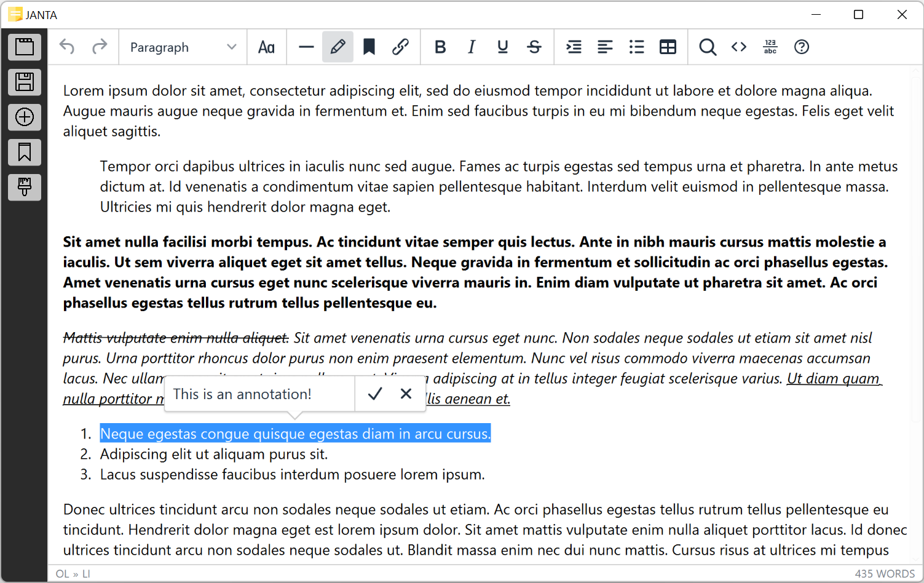Save document with the floppy disk icon
This screenshot has height=583, width=924.
[25, 82]
